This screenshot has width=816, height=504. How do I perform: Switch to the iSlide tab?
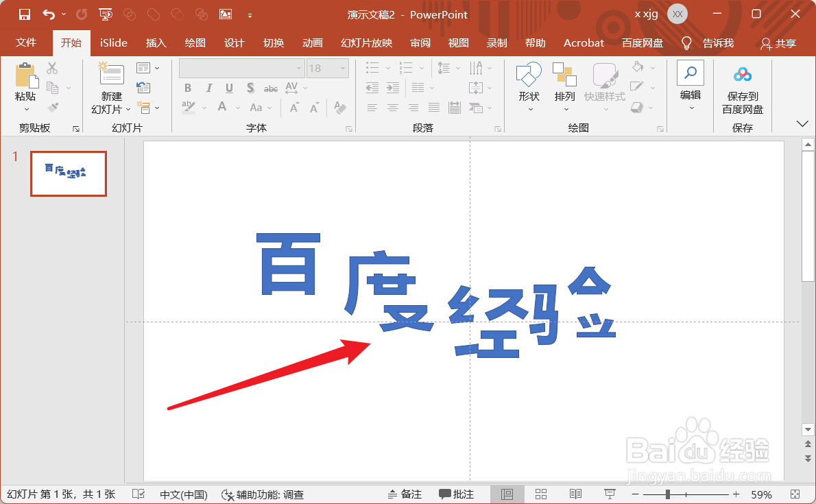(x=113, y=43)
